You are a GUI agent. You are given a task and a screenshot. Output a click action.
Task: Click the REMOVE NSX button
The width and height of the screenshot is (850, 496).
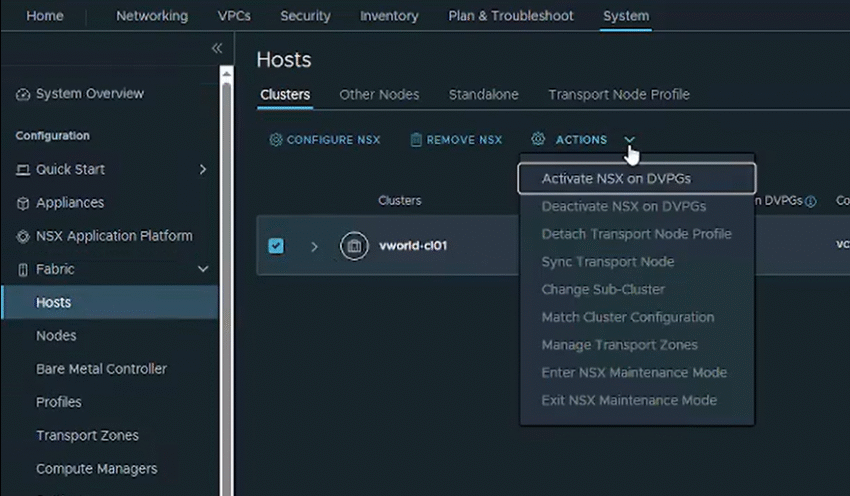456,140
